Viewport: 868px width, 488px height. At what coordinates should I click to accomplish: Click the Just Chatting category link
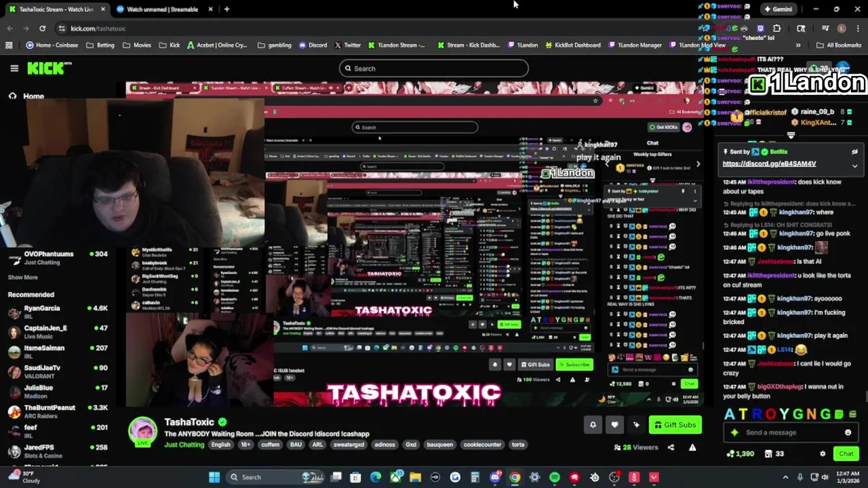coord(184,445)
